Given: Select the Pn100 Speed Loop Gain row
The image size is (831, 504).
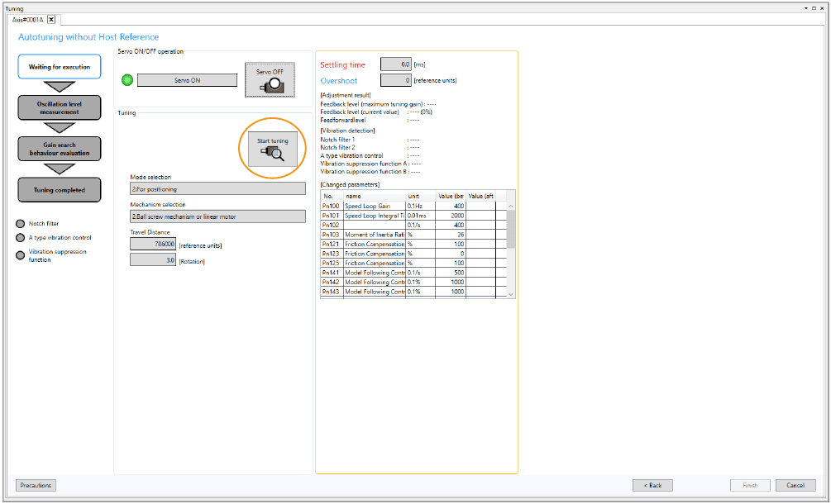Looking at the screenshot, I should [x=374, y=206].
